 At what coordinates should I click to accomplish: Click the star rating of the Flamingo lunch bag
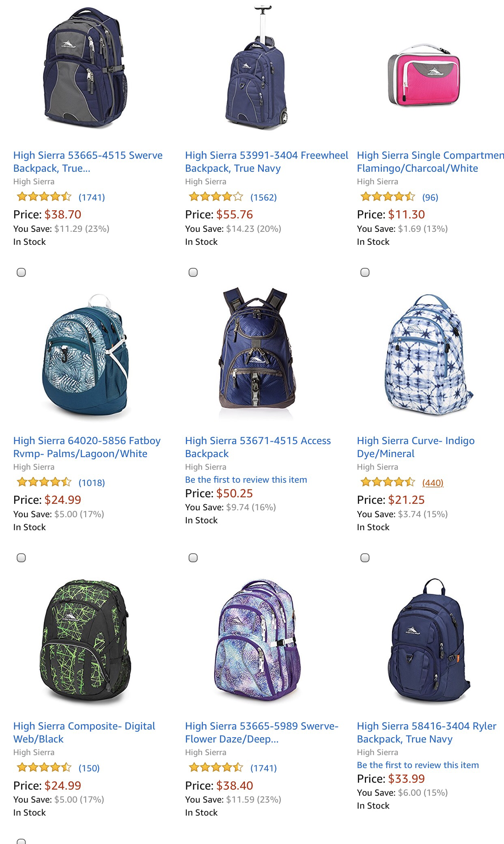(388, 197)
